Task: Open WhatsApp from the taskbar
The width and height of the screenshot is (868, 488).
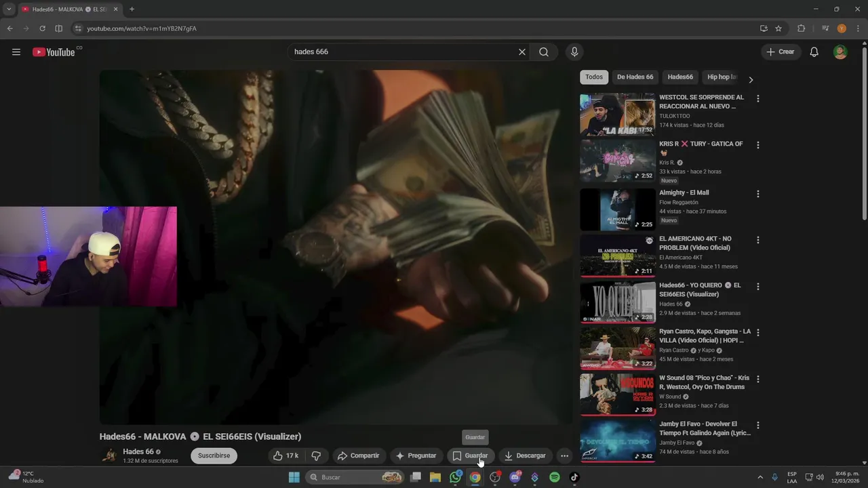Action: tap(456, 477)
